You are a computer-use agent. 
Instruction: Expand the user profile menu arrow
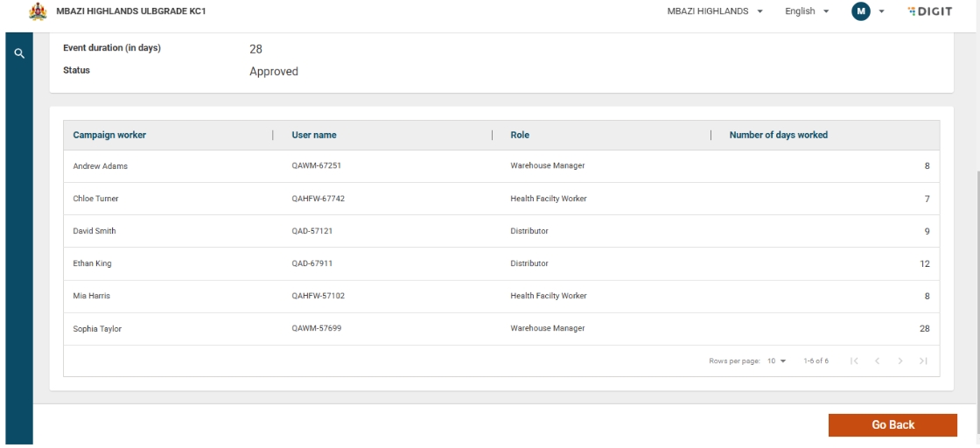tap(880, 11)
